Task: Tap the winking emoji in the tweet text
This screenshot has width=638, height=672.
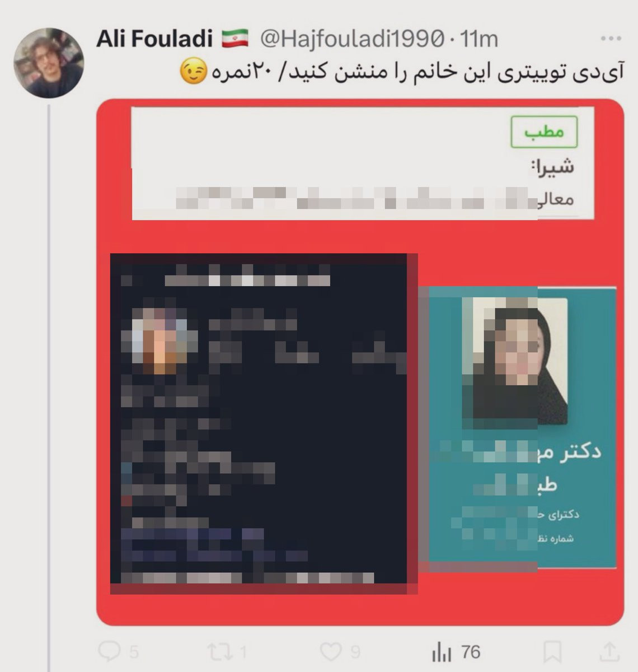Action: point(193,72)
